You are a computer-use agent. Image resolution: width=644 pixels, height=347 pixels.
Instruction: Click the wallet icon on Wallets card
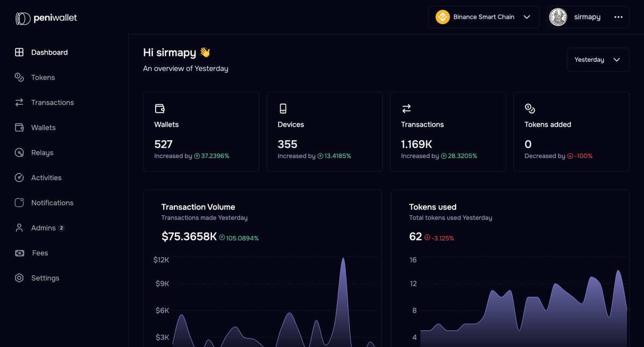[x=159, y=109]
